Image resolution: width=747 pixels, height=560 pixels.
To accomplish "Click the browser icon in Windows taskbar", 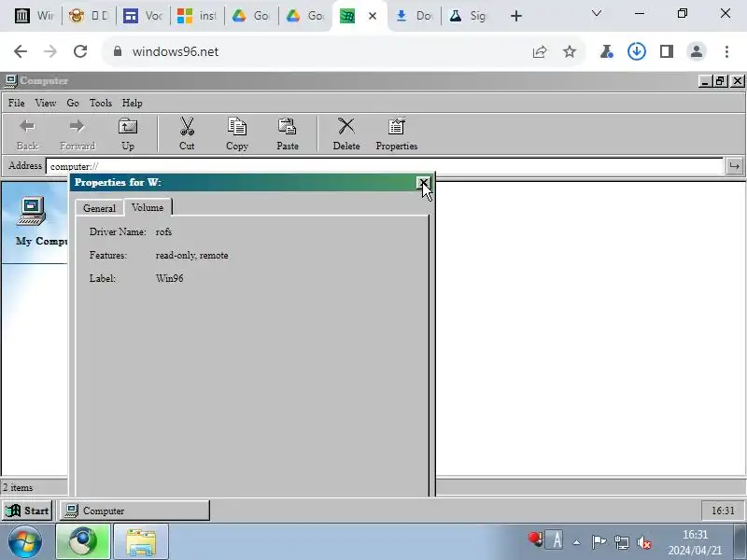I will [83, 541].
